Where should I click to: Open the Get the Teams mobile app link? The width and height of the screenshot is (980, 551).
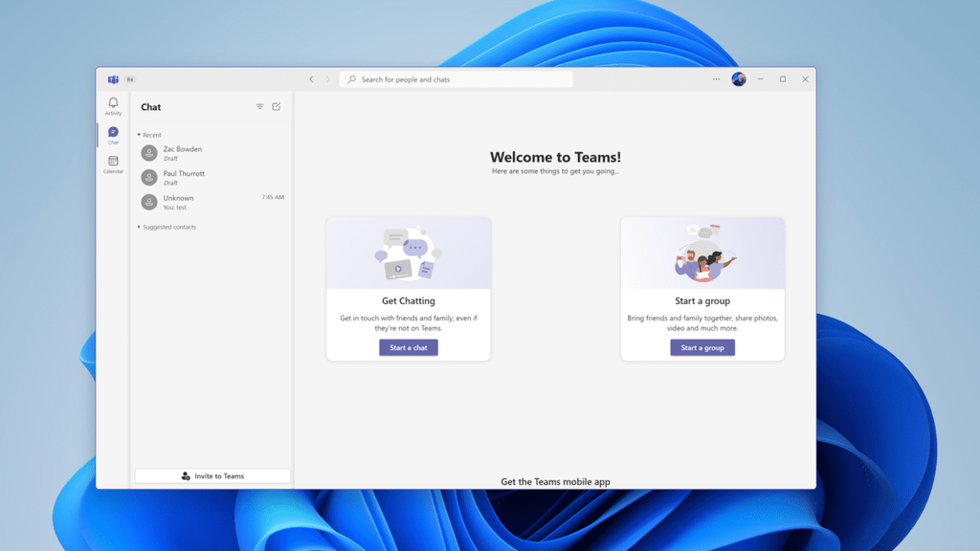(x=554, y=481)
